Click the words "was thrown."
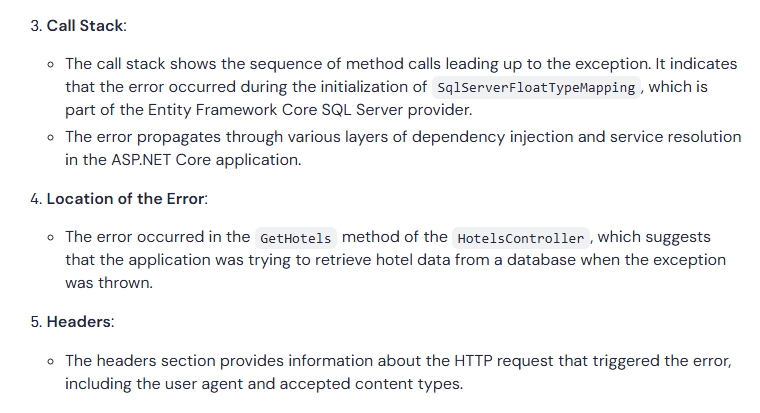The image size is (760, 413). (x=109, y=283)
